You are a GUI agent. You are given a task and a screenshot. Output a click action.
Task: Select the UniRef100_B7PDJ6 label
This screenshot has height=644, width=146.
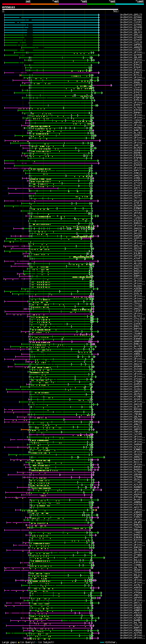(131, 100)
